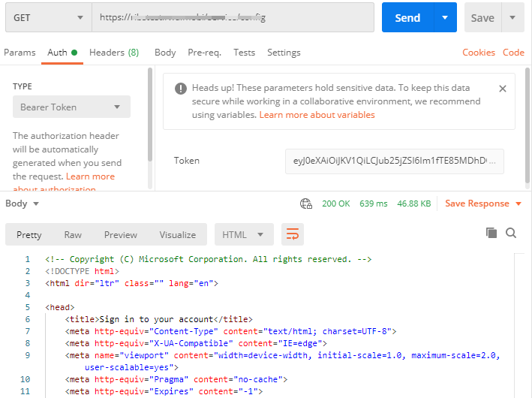This screenshot has width=532, height=398.
Task: Dismiss the Heads up warning banner
Action: pos(503,88)
